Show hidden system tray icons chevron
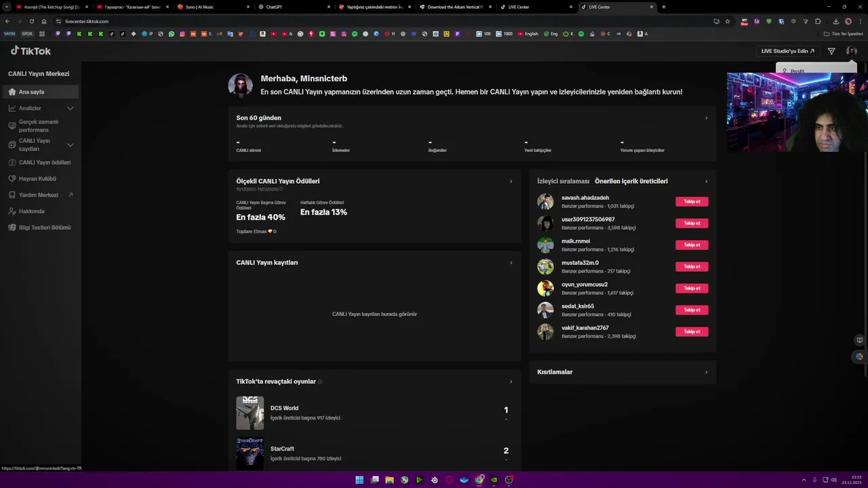868x488 pixels. click(804, 480)
